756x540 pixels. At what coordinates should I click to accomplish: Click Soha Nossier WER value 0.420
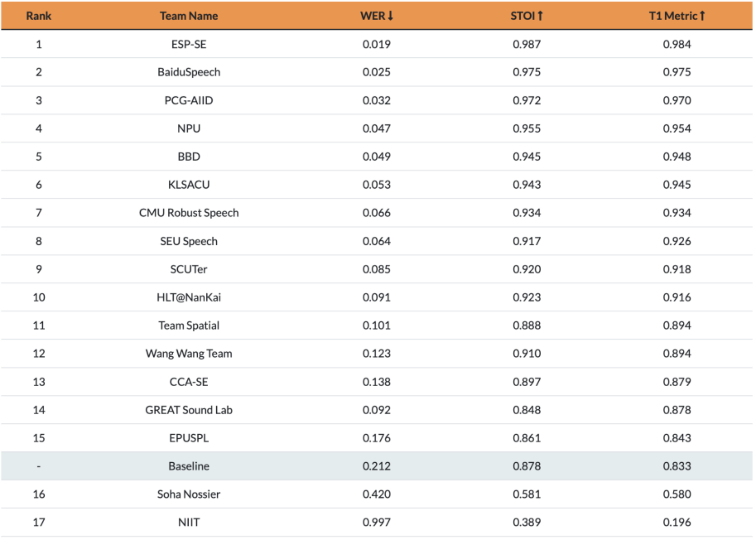[376, 494]
